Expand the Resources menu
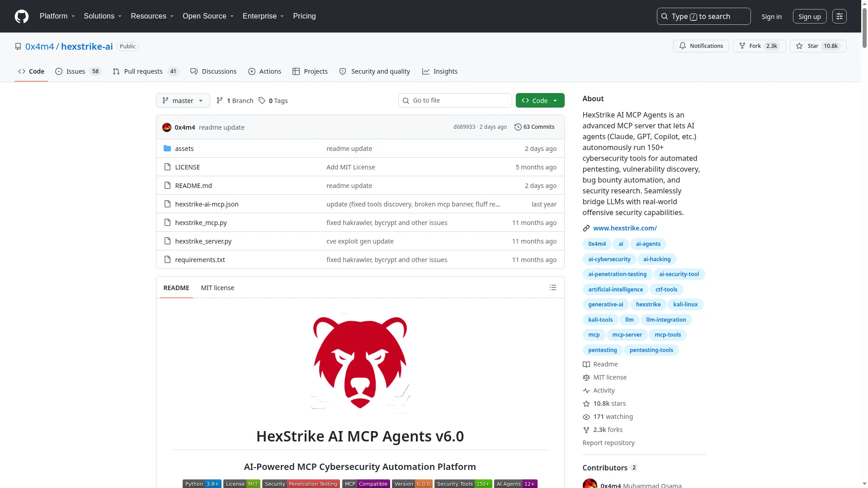 coord(152,16)
